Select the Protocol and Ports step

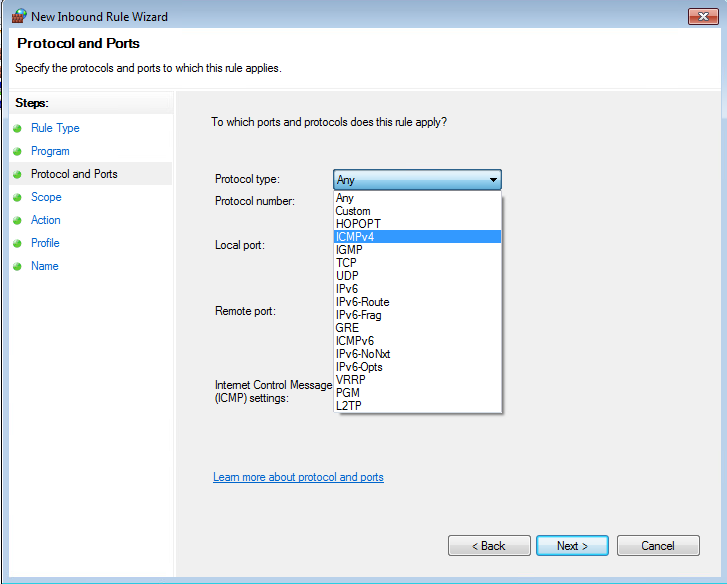74,174
